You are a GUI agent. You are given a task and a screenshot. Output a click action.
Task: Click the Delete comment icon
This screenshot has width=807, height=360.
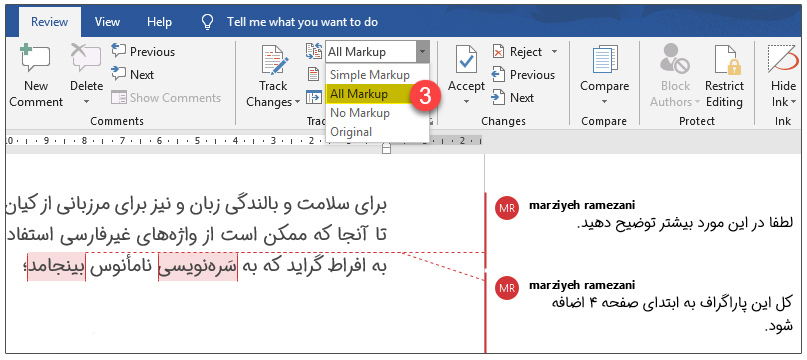click(86, 58)
